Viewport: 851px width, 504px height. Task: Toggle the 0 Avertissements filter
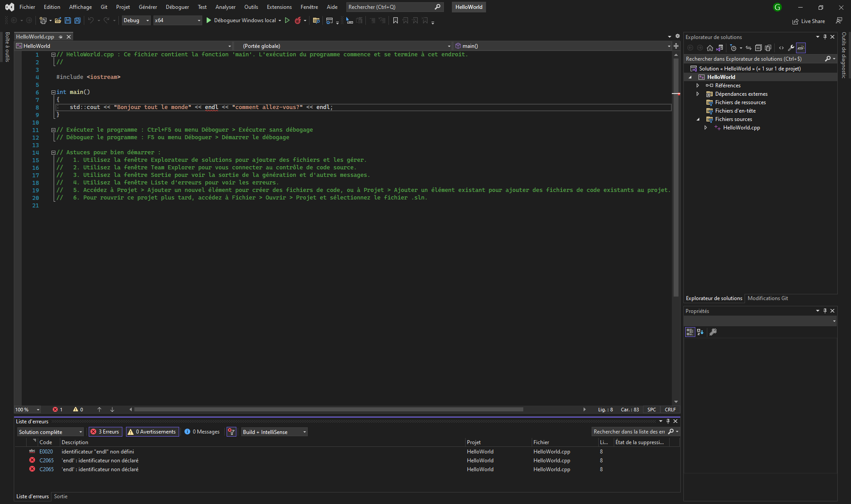[x=152, y=432]
